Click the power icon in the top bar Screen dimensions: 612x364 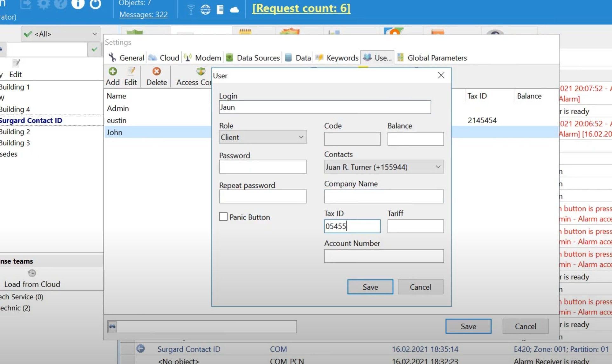[x=95, y=4]
